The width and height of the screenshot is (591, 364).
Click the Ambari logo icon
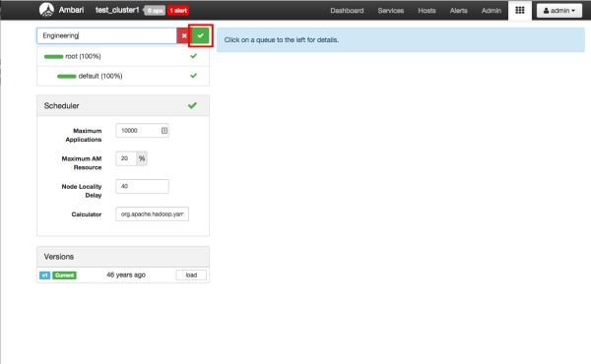pyautogui.click(x=46, y=10)
